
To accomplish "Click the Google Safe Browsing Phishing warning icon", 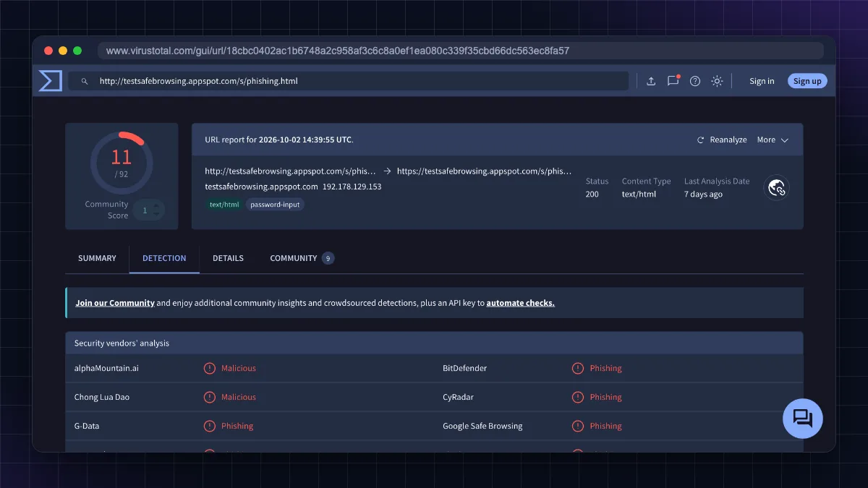I will coord(578,426).
